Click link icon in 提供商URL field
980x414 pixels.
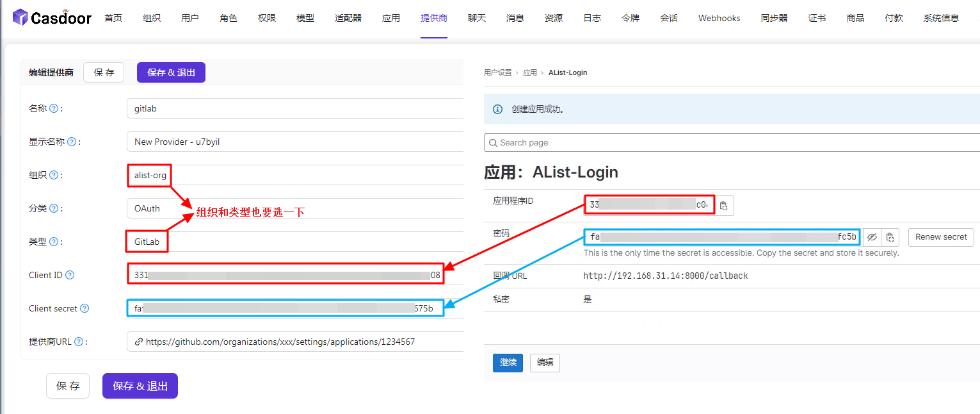coord(138,342)
